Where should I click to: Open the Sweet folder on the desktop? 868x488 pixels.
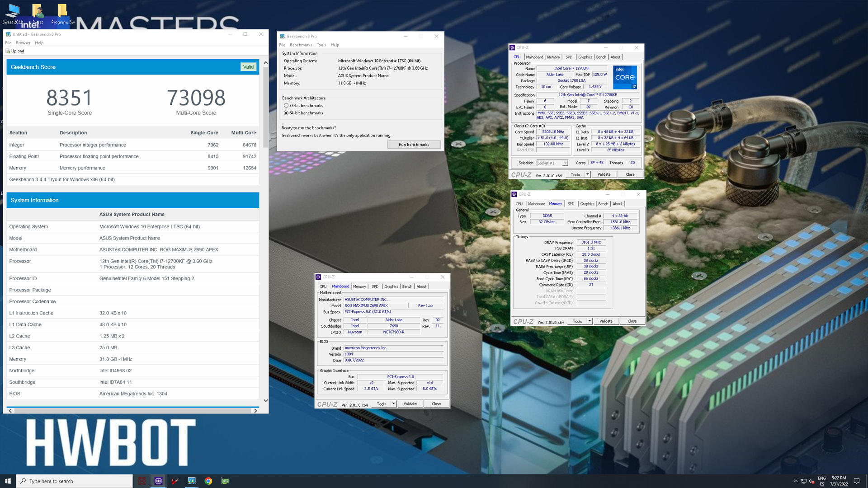tap(38, 14)
